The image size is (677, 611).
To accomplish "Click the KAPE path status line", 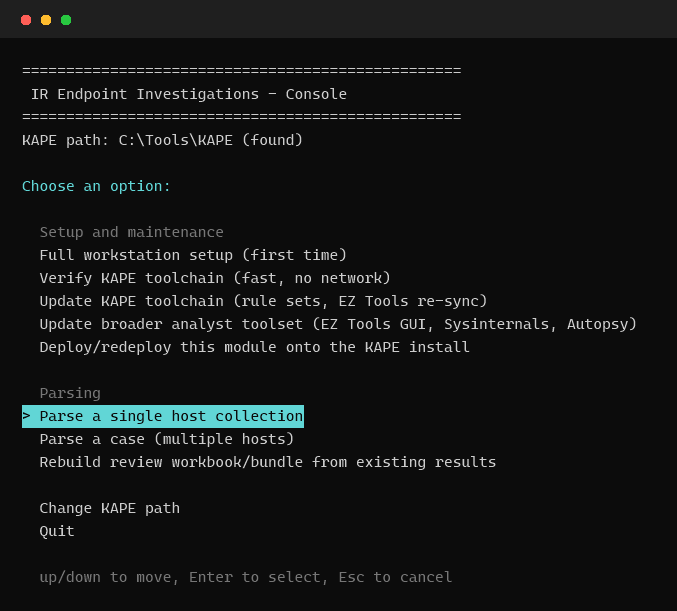I will [162, 140].
